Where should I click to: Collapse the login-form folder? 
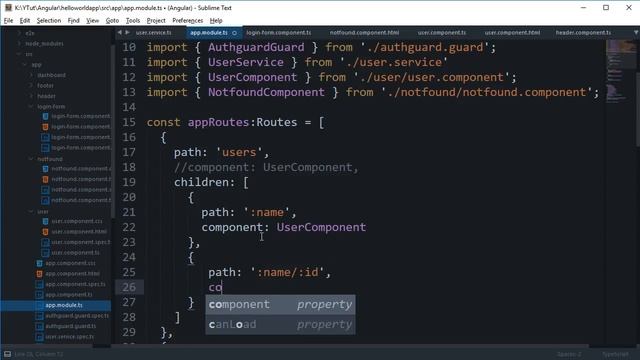[x=31, y=107]
